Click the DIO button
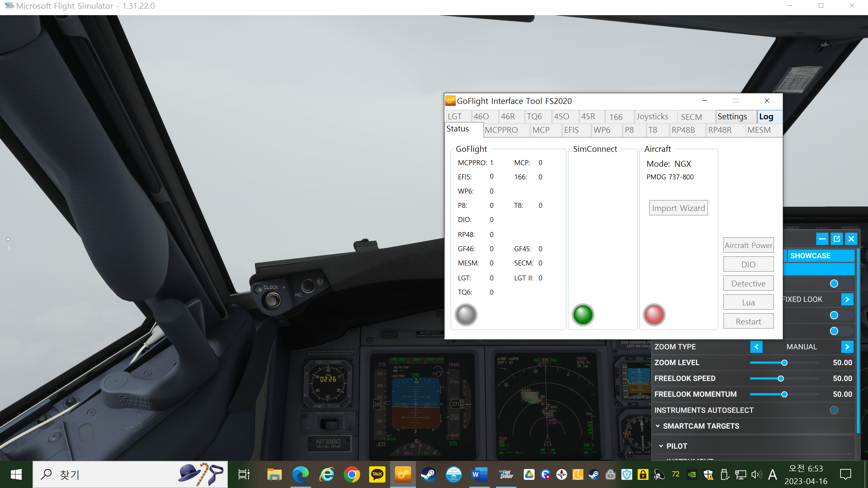Screen dimensions: 868x488 pyautogui.click(x=748, y=264)
